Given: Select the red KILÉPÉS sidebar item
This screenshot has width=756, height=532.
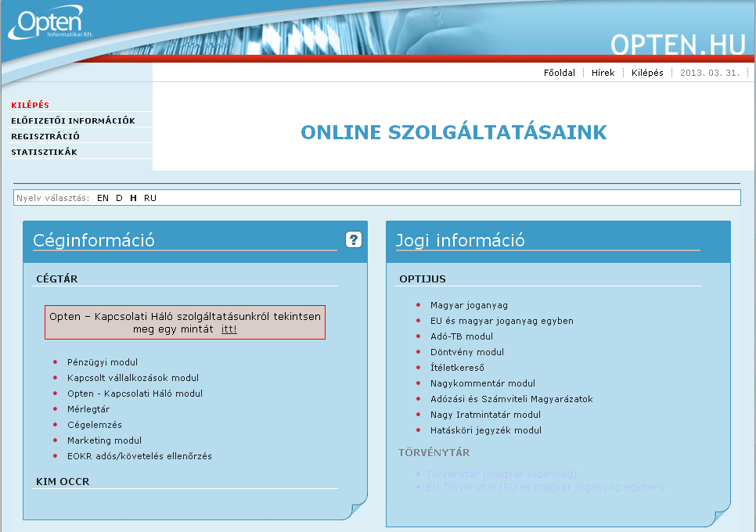Looking at the screenshot, I should tap(30, 105).
